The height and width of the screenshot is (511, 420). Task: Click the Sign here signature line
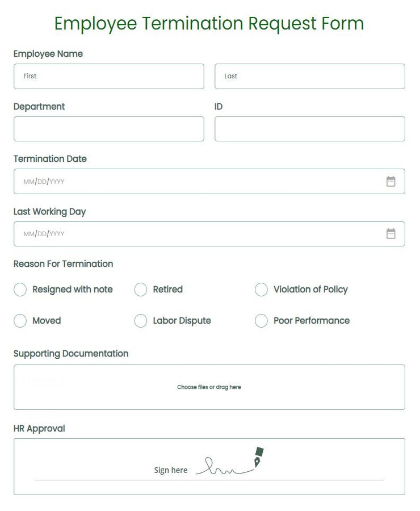click(x=171, y=470)
